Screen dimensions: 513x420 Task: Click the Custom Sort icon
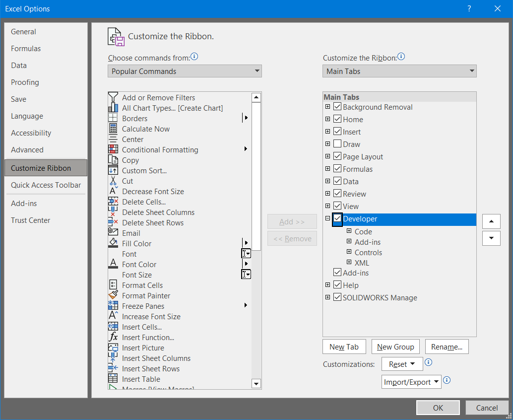point(113,171)
